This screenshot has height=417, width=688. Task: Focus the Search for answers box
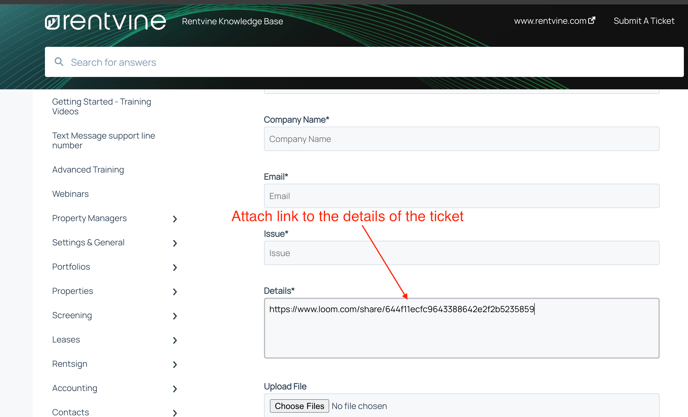364,62
